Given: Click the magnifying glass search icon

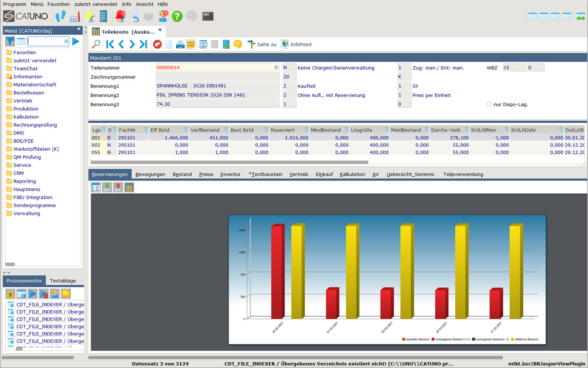Looking at the screenshot, I should tap(96, 44).
